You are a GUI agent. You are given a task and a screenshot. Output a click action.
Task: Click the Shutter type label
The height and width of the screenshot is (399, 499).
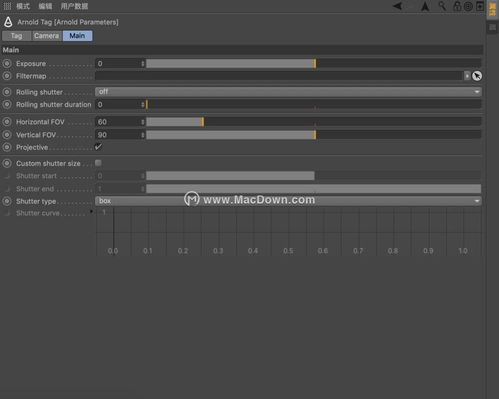[x=36, y=201]
